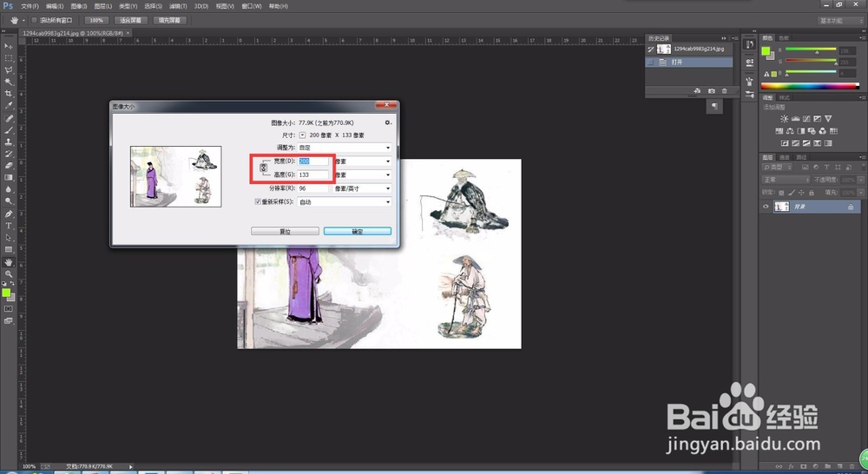Toggle lock transparent pixels icon
868x474 pixels.
click(781, 193)
